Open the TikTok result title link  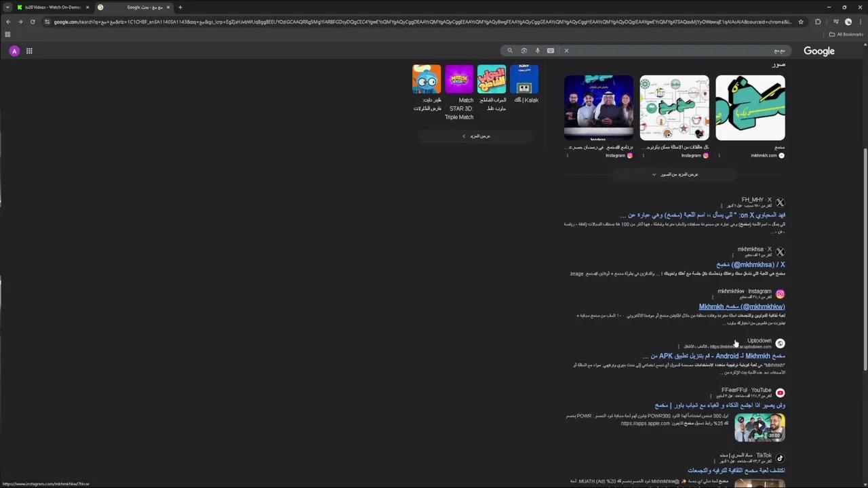pos(736,470)
